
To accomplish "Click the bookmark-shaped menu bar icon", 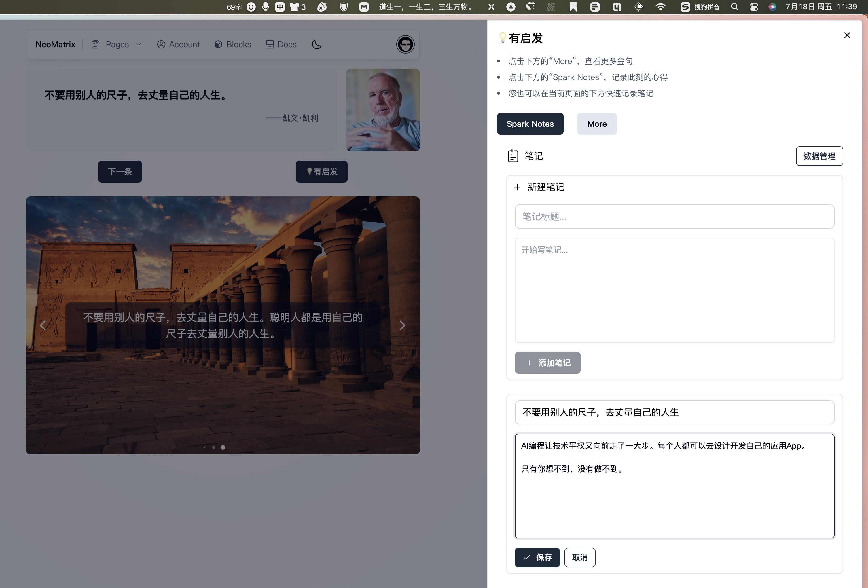I will tap(573, 7).
